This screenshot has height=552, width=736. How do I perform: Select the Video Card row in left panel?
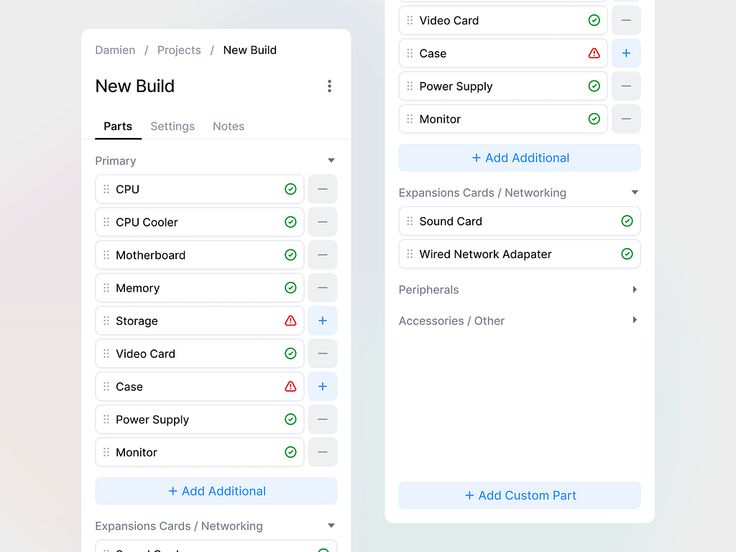click(199, 353)
